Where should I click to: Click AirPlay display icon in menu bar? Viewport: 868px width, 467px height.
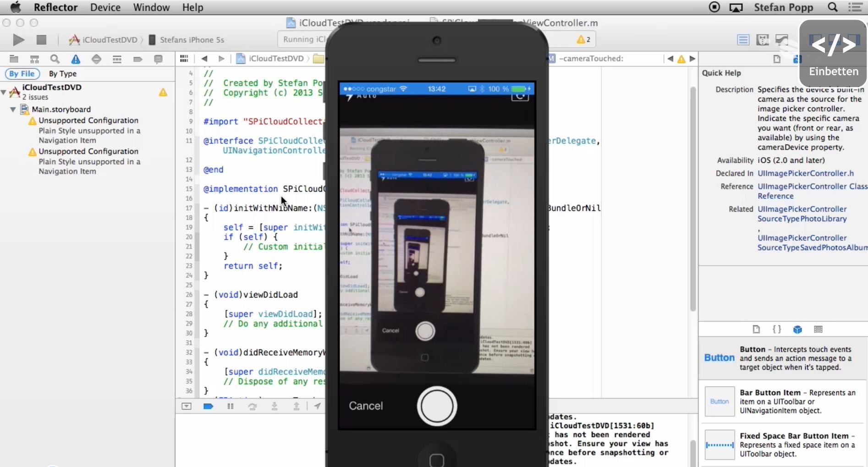coord(736,7)
